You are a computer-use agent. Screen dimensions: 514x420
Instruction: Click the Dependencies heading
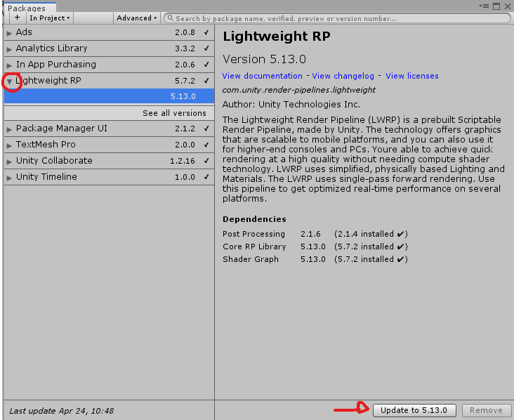pyautogui.click(x=254, y=219)
